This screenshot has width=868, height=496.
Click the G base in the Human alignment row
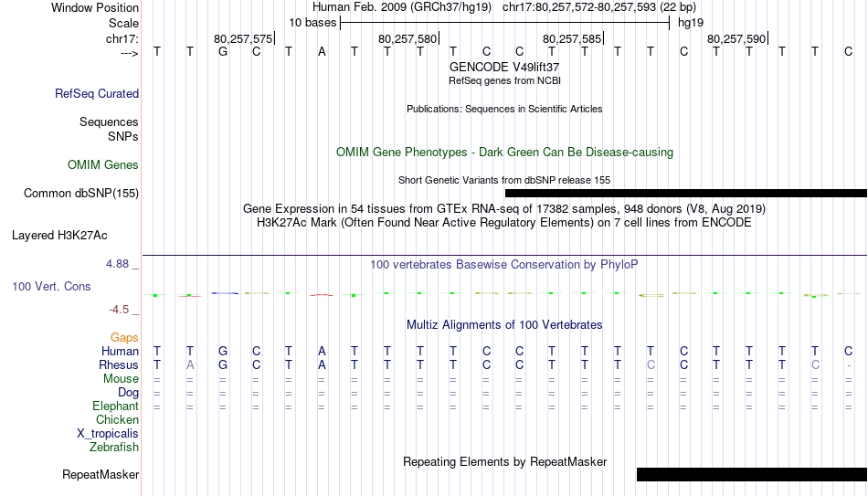(223, 351)
